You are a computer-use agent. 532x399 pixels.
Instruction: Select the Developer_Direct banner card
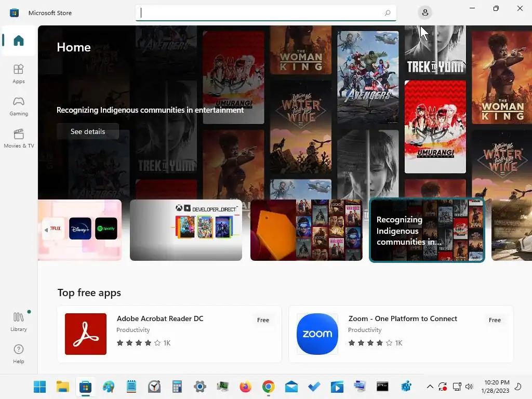(186, 230)
